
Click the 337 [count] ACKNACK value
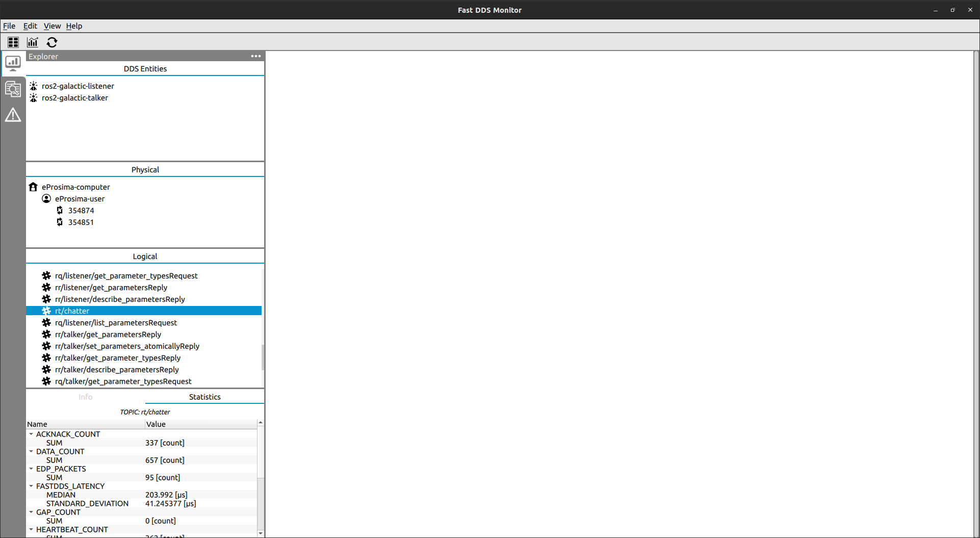point(165,443)
